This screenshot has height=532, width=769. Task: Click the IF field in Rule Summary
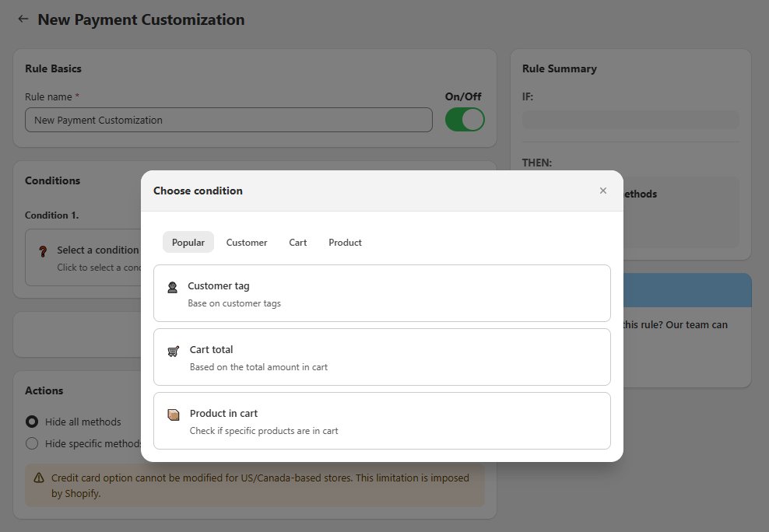click(630, 119)
